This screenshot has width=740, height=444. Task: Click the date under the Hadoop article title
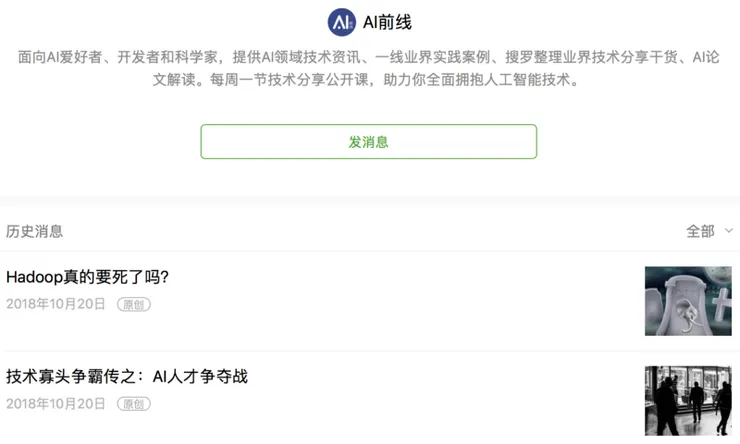pyautogui.click(x=56, y=304)
